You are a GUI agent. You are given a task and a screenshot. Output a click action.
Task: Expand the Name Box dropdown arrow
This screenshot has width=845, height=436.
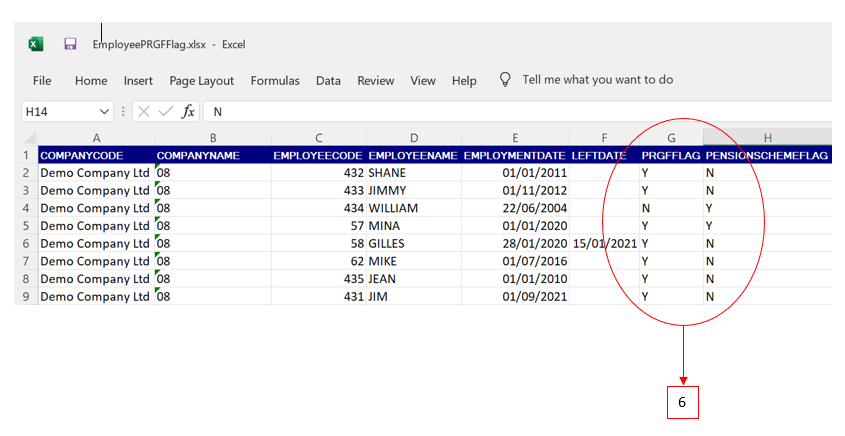[x=104, y=112]
